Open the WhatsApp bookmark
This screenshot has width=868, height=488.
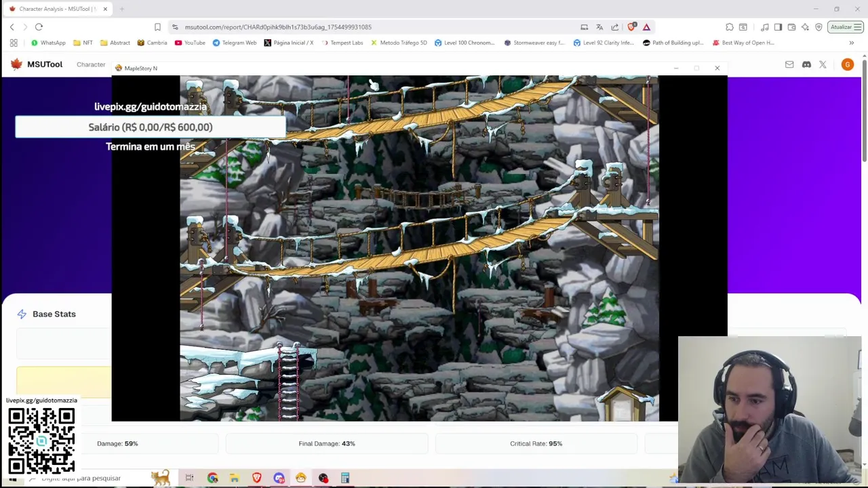pos(48,43)
